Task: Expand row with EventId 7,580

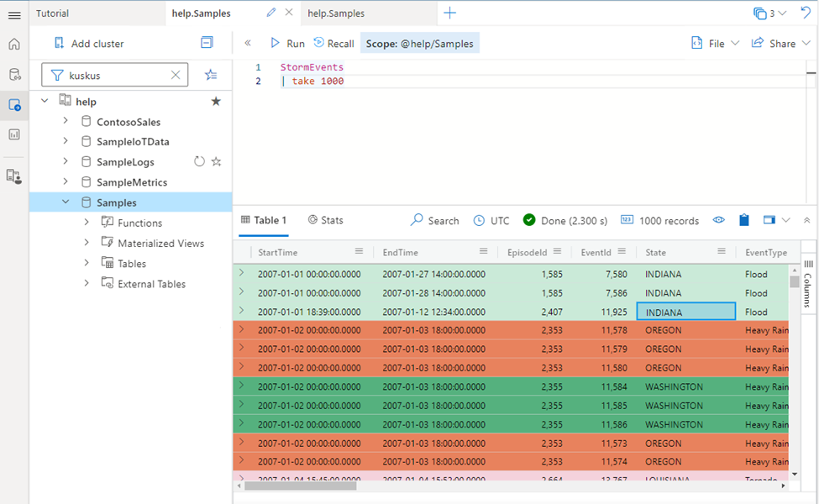Action: pos(241,273)
